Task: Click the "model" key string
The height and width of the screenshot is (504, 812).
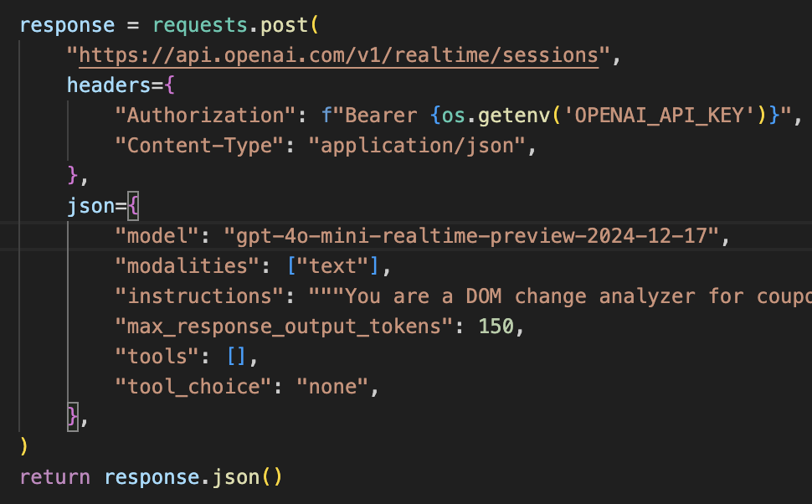Action: point(162,236)
